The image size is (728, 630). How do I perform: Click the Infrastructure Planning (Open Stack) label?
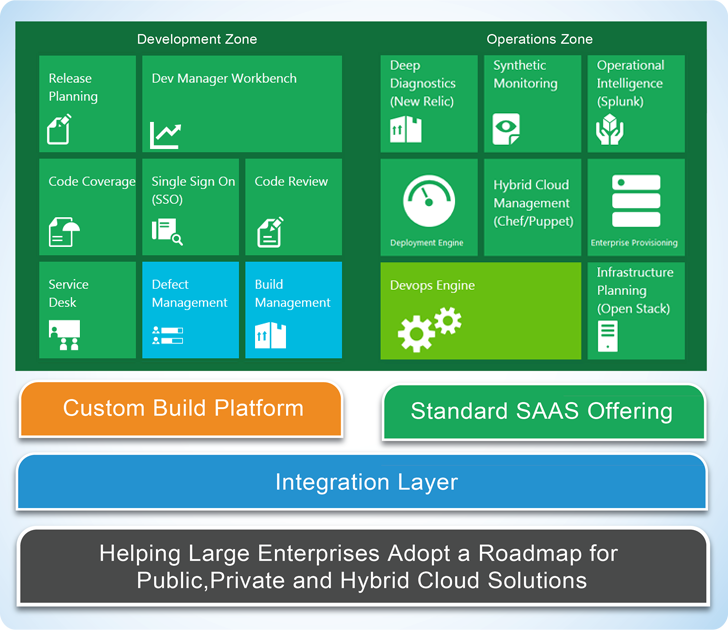pyautogui.click(x=635, y=290)
